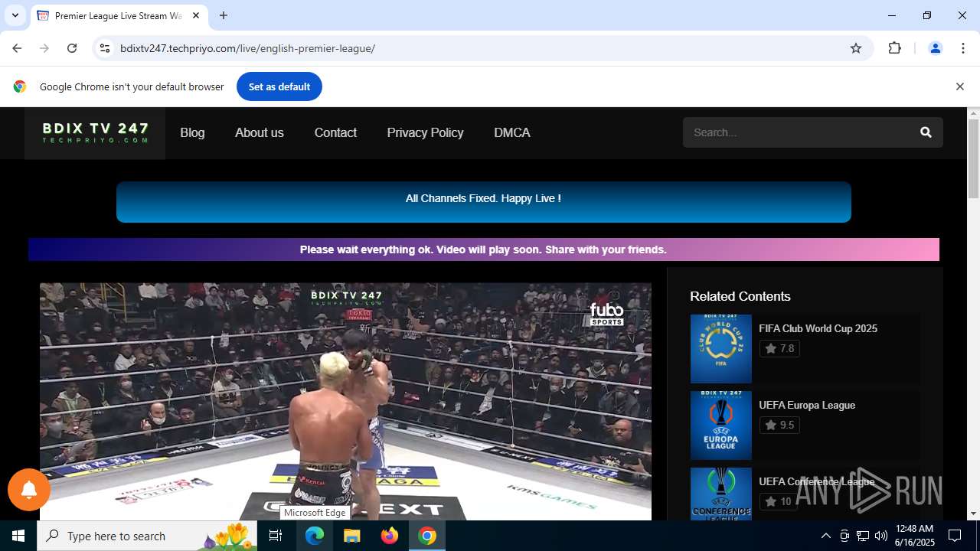The width and height of the screenshot is (980, 551).
Task: Open the Chrome profile icon
Action: (x=935, y=48)
